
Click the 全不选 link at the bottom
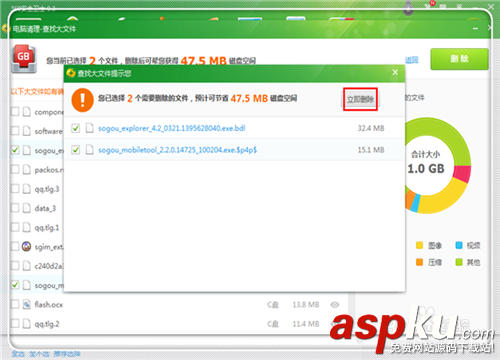pyautogui.click(x=39, y=354)
